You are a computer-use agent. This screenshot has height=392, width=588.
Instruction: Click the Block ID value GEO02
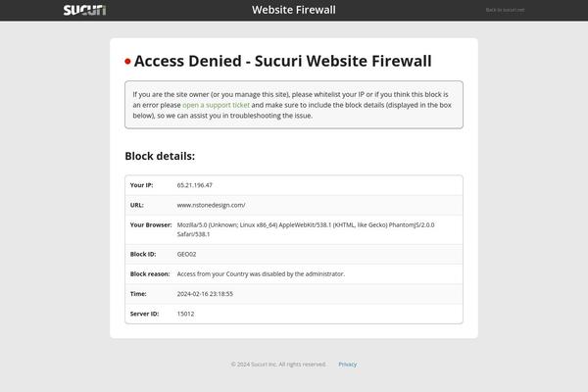pos(186,254)
